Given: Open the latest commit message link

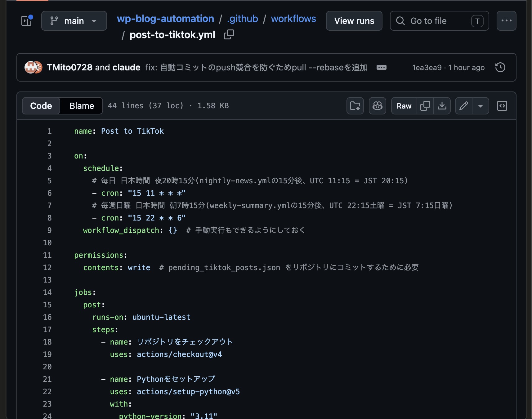Looking at the screenshot, I should click(257, 67).
